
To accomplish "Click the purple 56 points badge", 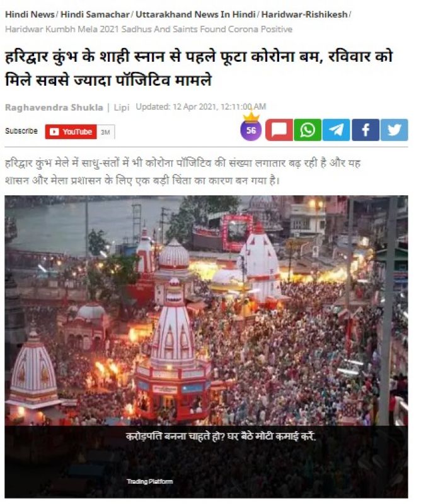I will [251, 130].
